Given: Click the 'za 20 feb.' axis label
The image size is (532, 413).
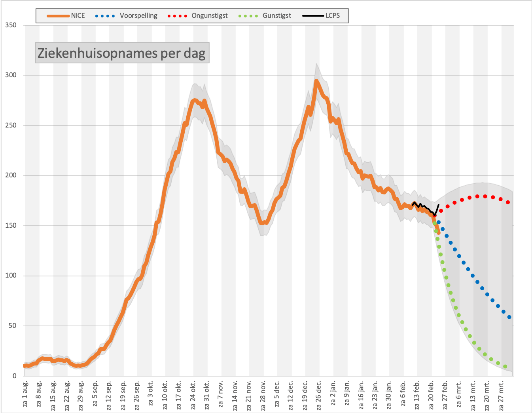Looking at the screenshot, I should click(431, 395).
